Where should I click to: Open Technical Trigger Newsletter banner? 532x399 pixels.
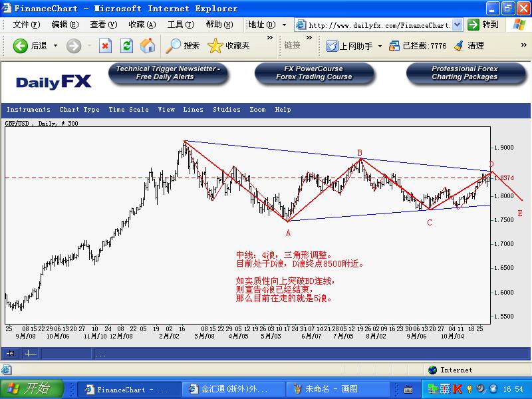pos(168,73)
